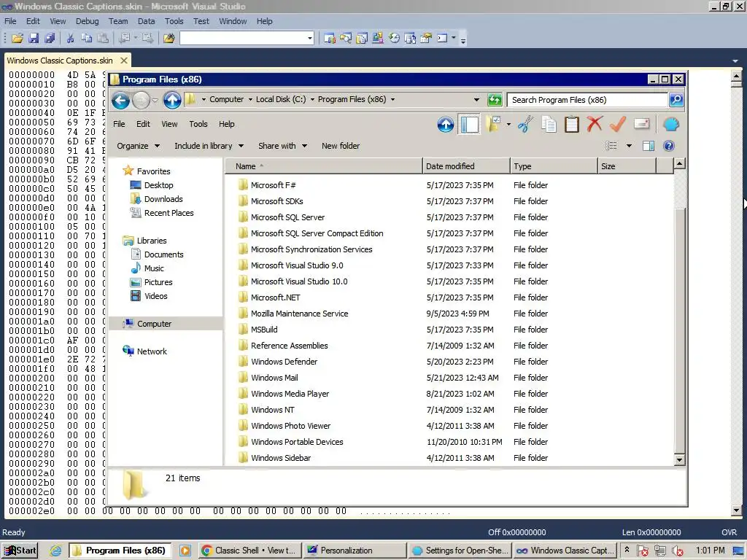This screenshot has height=560, width=747.
Task: Refresh the folder with the green arrows button
Action: [495, 99]
